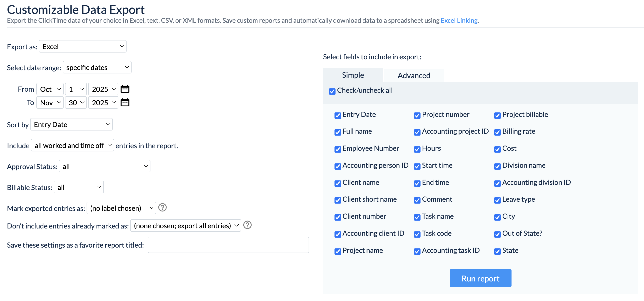Uncheck Project number field
This screenshot has height=301, width=644.
(x=417, y=115)
